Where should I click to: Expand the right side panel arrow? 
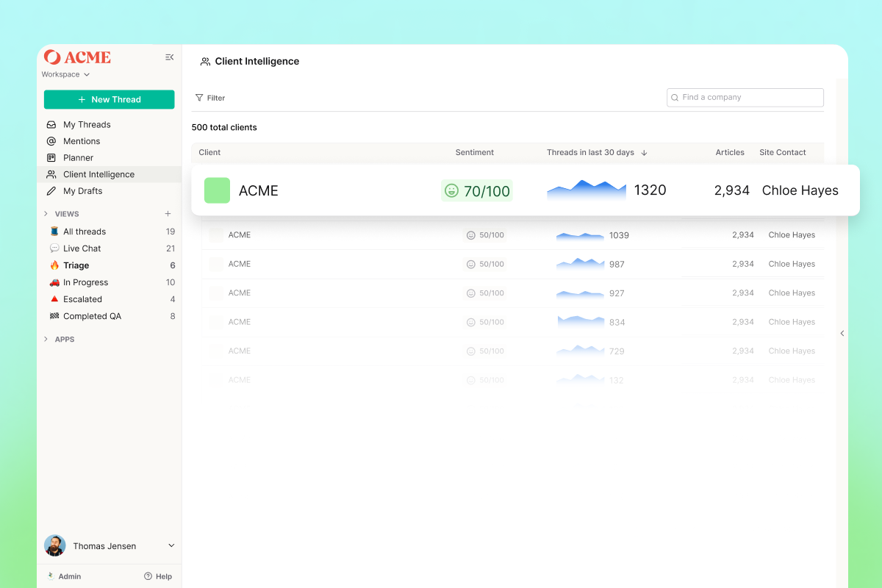(842, 333)
